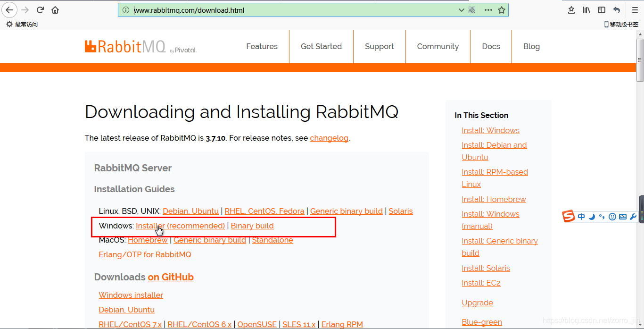Toggle Sogou punctuation mode icon

(602, 217)
